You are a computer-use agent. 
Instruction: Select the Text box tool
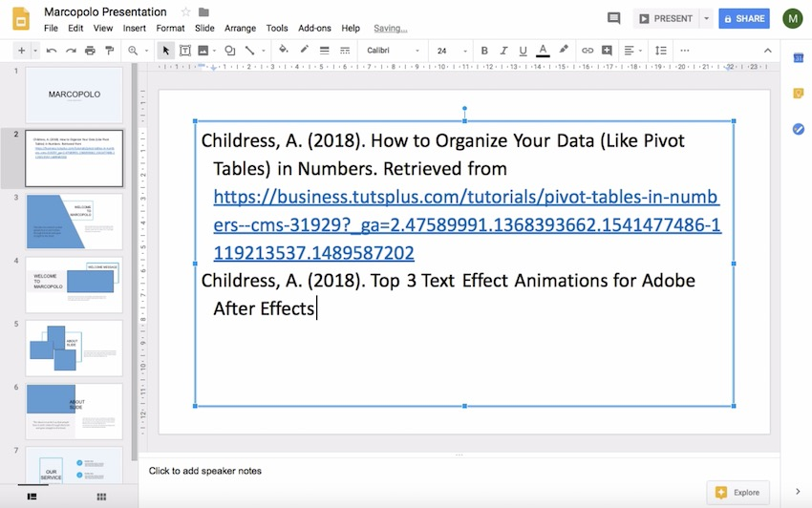pyautogui.click(x=185, y=51)
